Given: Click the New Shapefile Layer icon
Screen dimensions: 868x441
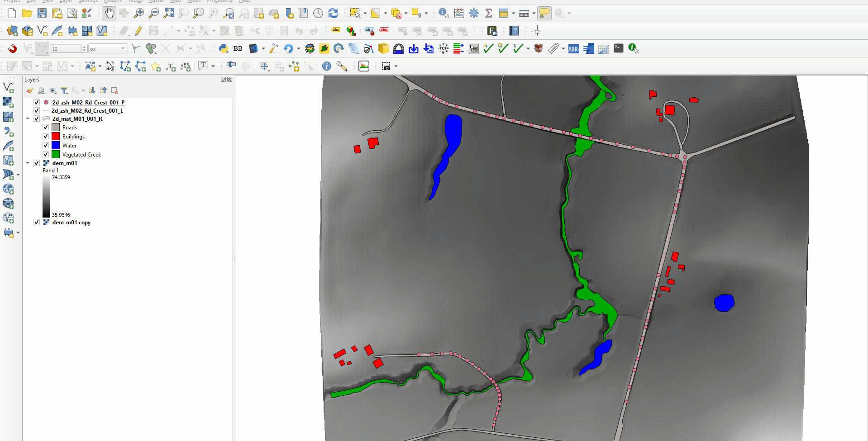Looking at the screenshot, I should pyautogui.click(x=42, y=31).
